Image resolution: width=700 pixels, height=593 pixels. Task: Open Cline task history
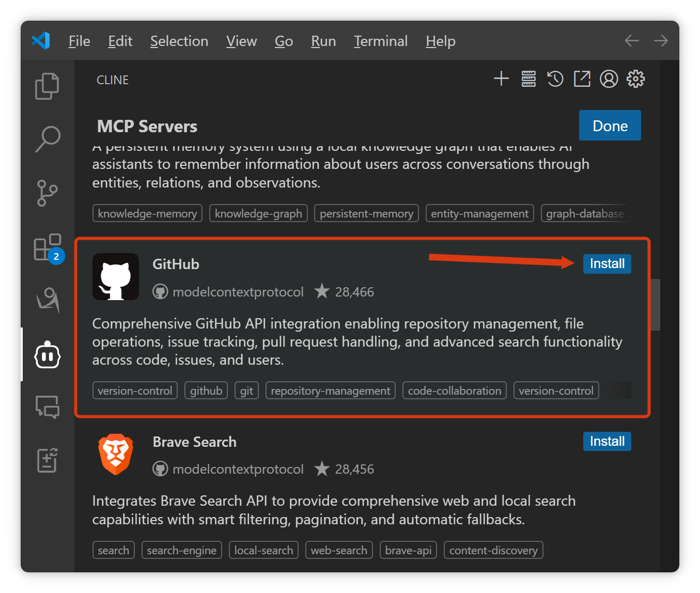[555, 79]
